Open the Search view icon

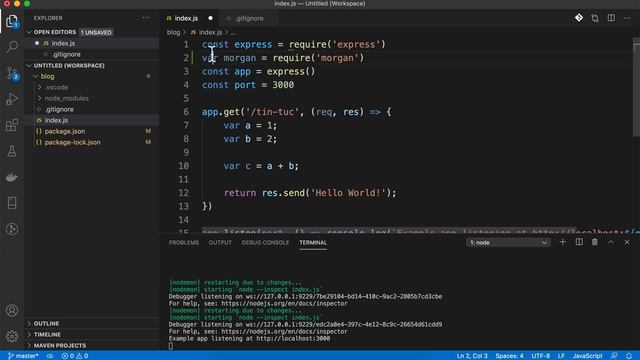coord(12,47)
